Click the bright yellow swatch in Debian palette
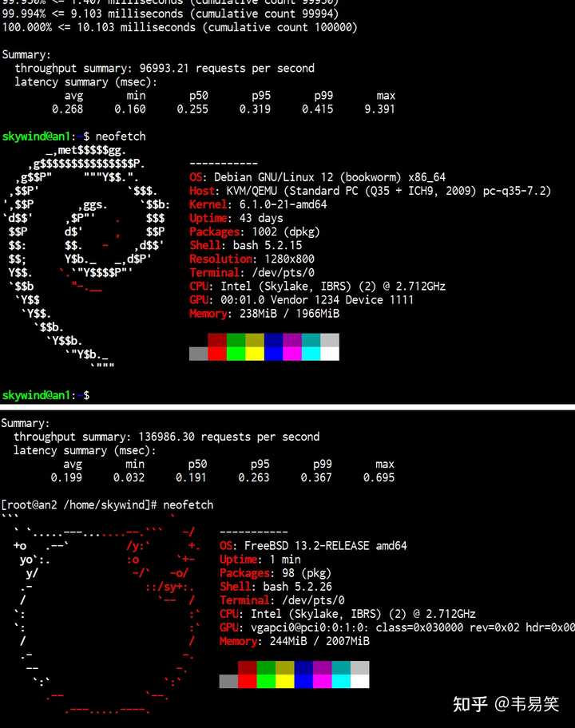The image size is (575, 728). click(255, 354)
